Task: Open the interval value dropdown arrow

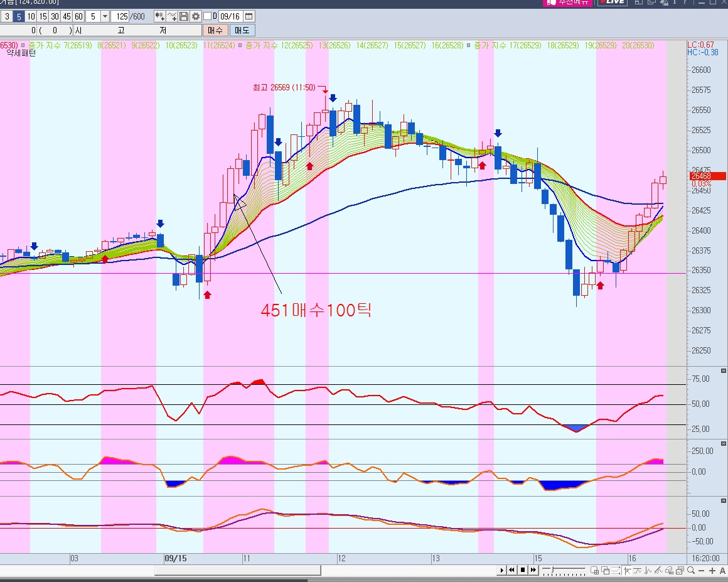Action: click(x=105, y=17)
